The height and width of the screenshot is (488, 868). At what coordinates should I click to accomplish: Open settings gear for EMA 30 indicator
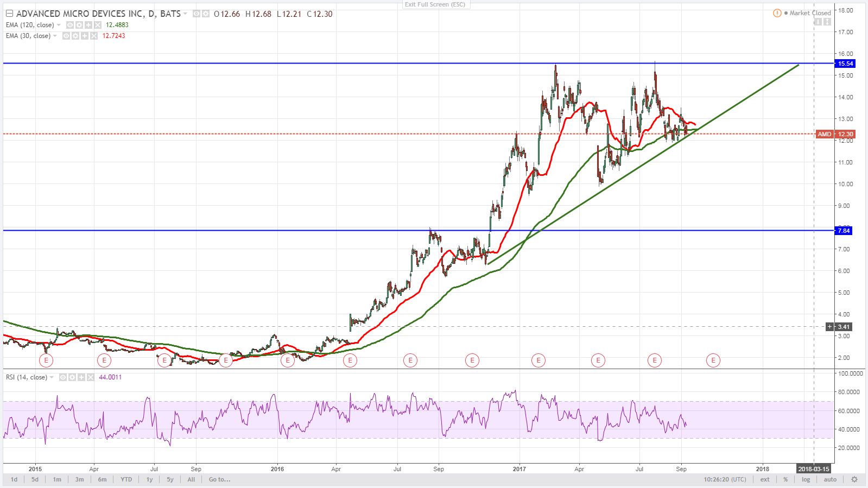click(x=75, y=36)
